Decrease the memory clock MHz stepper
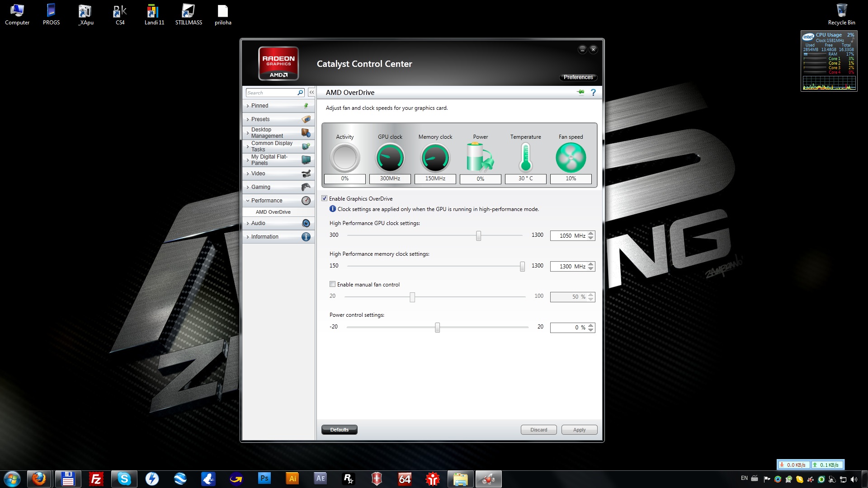The width and height of the screenshot is (868, 488). [x=591, y=269]
